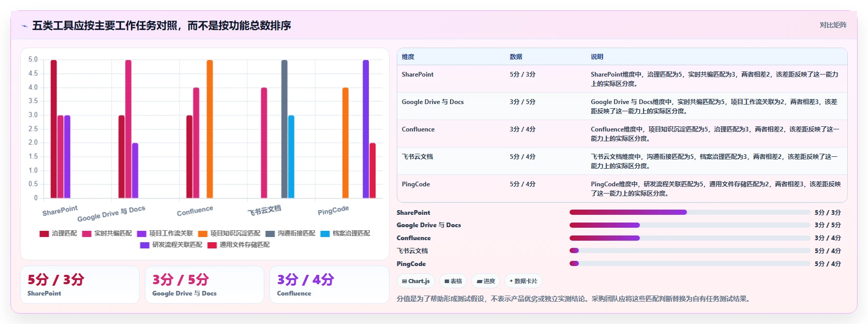Click the PingCode x-axis label
Screen dimensions: 868x324
tap(333, 211)
